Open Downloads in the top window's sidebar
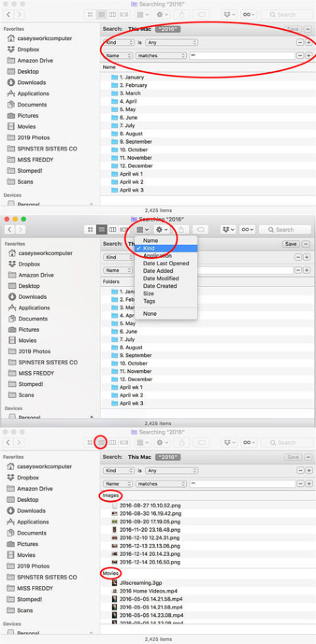316x644 pixels. (x=32, y=82)
